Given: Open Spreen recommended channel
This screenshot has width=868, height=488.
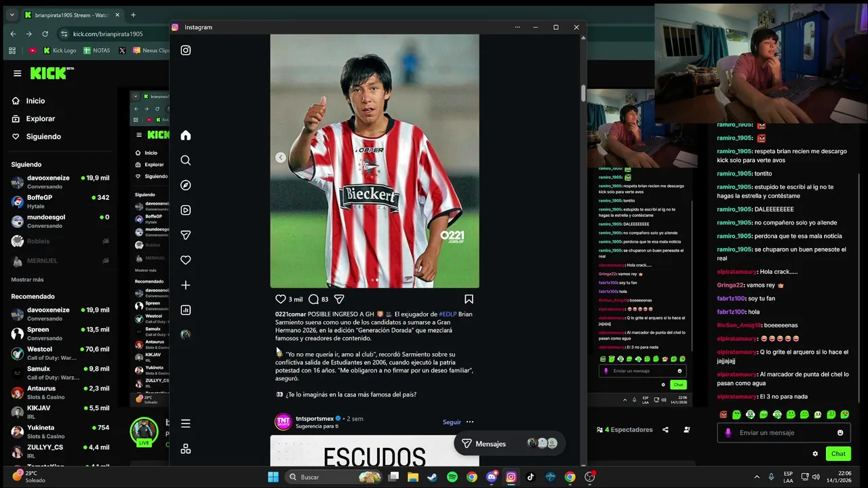Looking at the screenshot, I should (60, 333).
